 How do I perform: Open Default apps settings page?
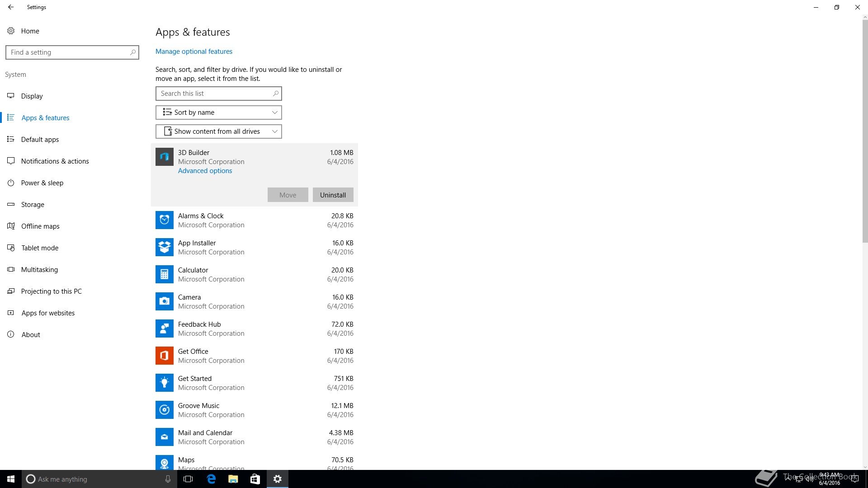(40, 140)
